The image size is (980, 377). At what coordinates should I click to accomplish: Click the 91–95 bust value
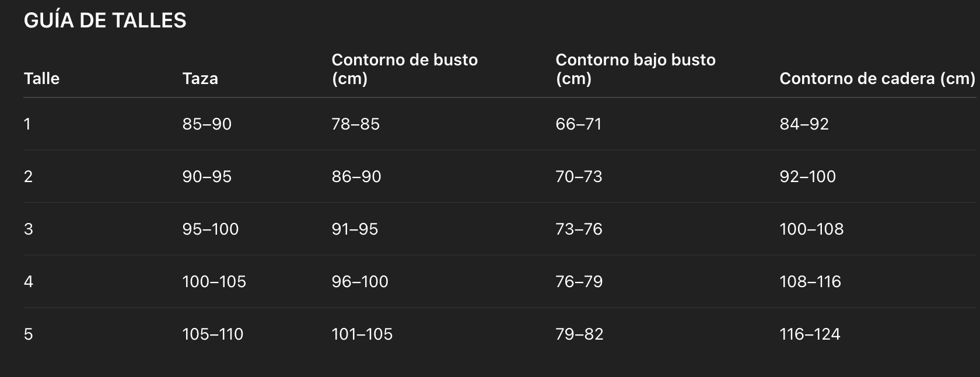click(x=355, y=229)
